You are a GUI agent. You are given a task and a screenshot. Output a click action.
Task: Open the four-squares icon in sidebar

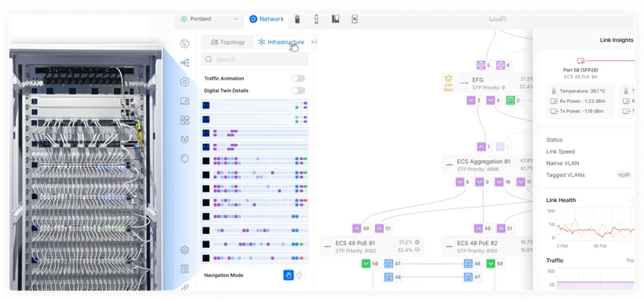coord(185,120)
